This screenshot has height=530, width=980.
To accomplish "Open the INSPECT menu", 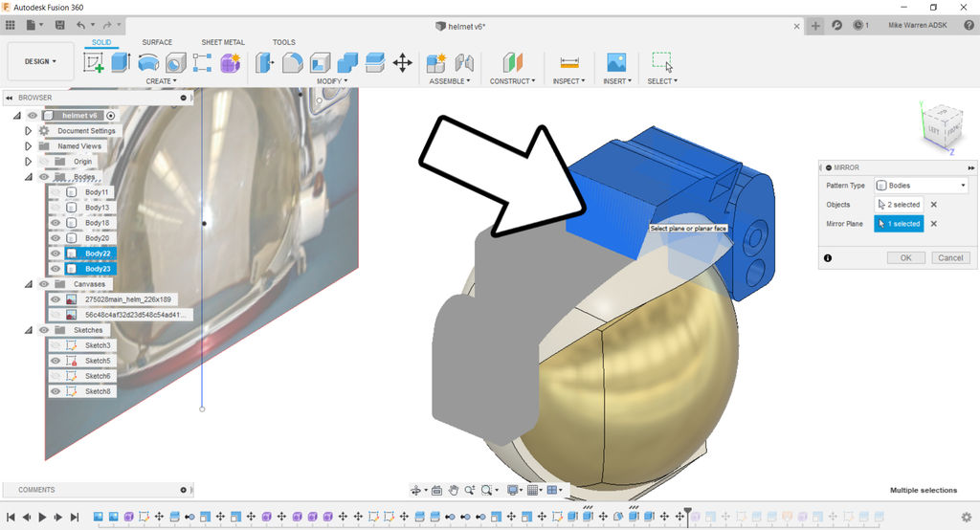I will tap(568, 81).
